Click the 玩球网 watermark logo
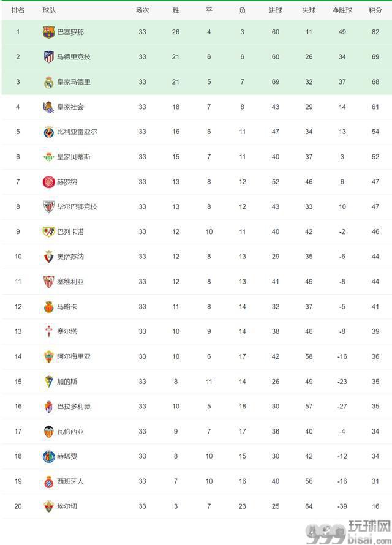This screenshot has width=392, height=545. tap(349, 532)
